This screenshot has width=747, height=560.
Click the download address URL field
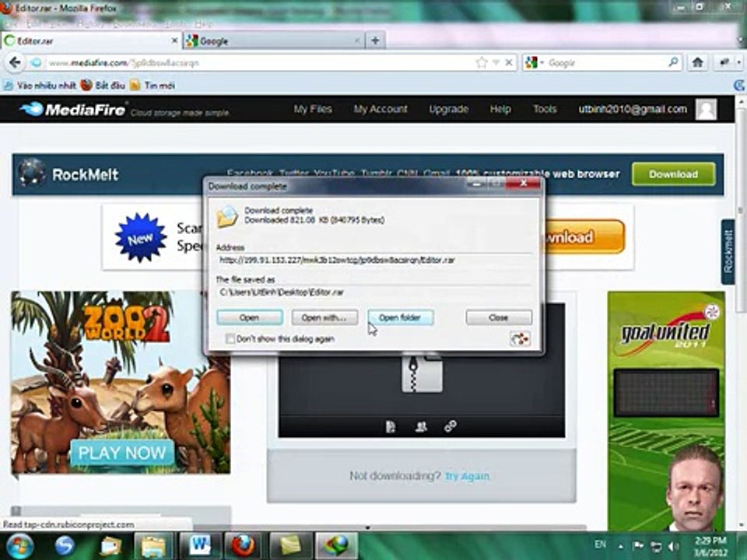tap(374, 260)
